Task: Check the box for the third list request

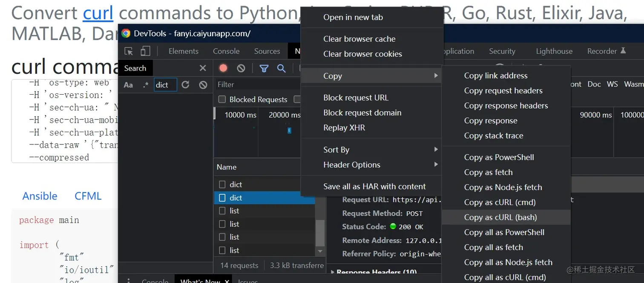Action: click(x=222, y=237)
